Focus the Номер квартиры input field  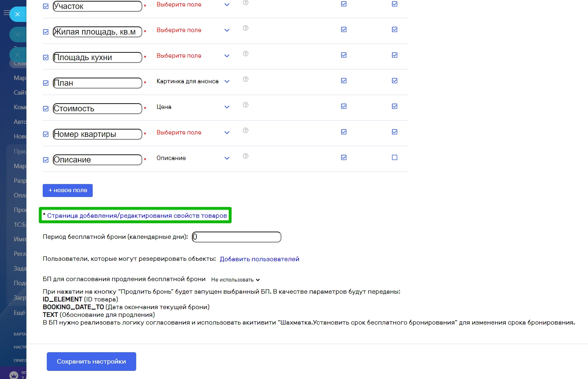[x=98, y=134]
